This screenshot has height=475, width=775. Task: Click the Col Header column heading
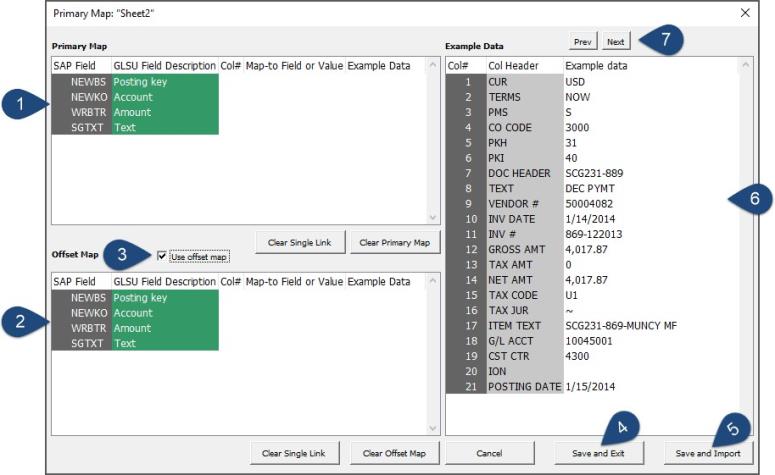(513, 66)
